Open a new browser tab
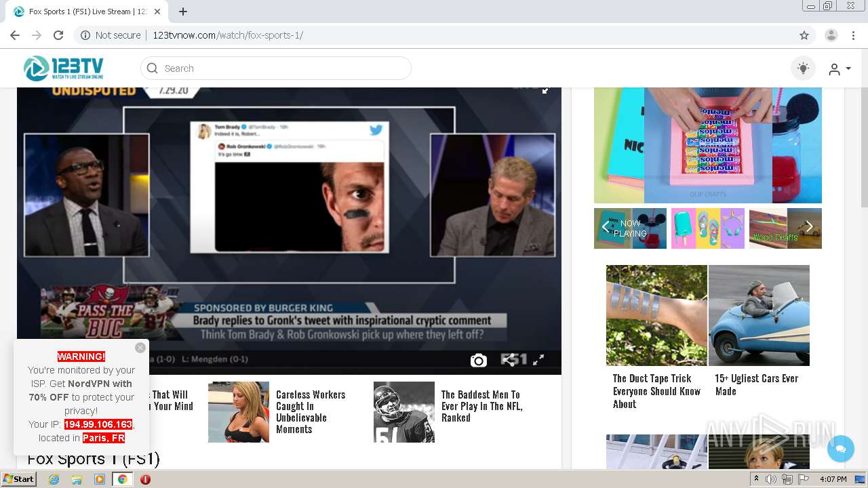 coord(183,12)
